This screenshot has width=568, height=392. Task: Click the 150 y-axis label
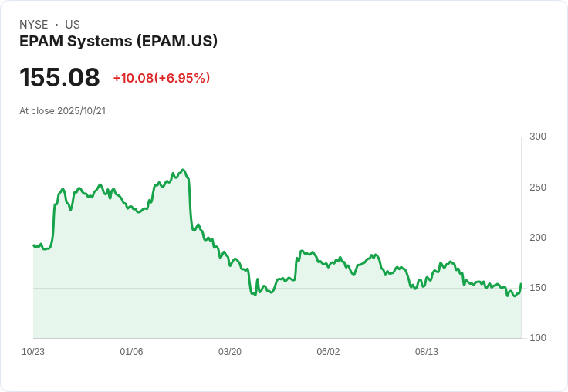click(537, 288)
